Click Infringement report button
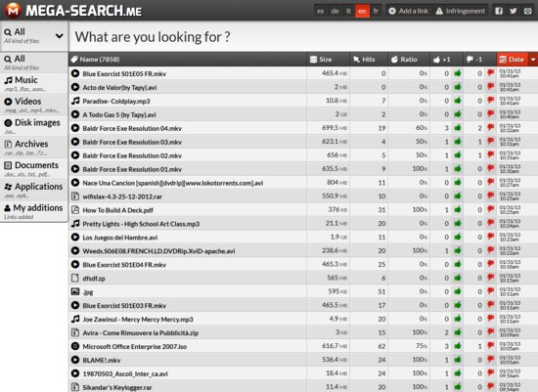Image resolution: width=538 pixels, height=392 pixels. 461,11
